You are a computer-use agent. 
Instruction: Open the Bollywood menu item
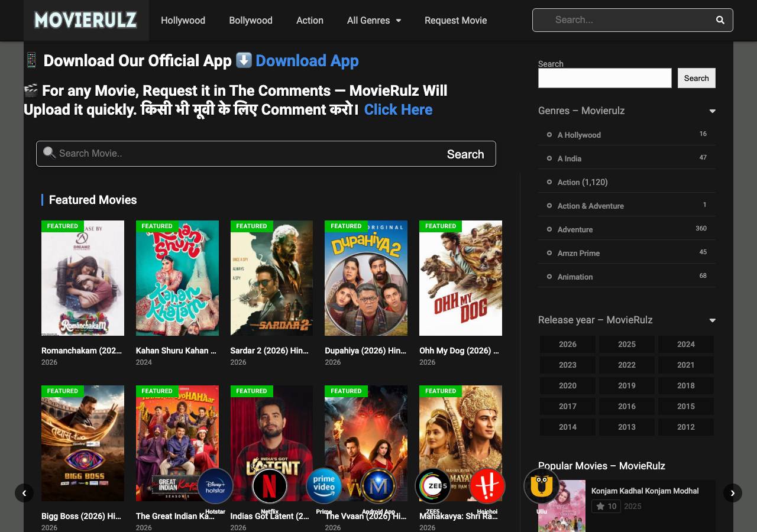coord(251,20)
